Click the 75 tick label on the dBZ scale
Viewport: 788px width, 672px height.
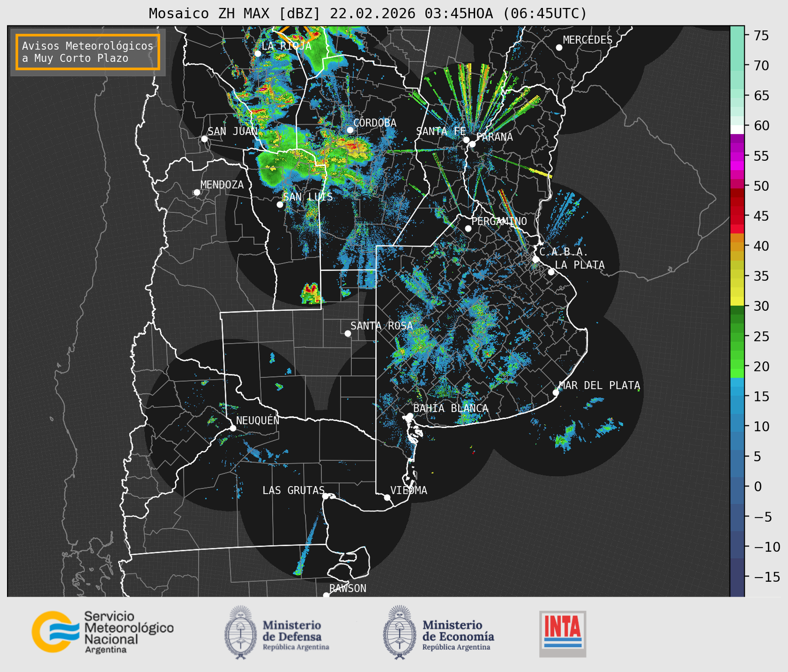click(761, 36)
